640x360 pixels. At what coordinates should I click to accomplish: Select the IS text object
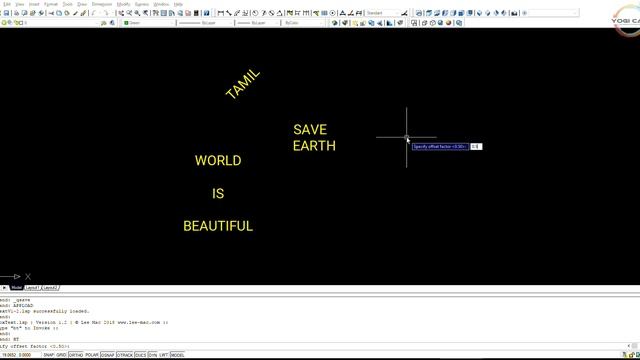click(x=218, y=193)
